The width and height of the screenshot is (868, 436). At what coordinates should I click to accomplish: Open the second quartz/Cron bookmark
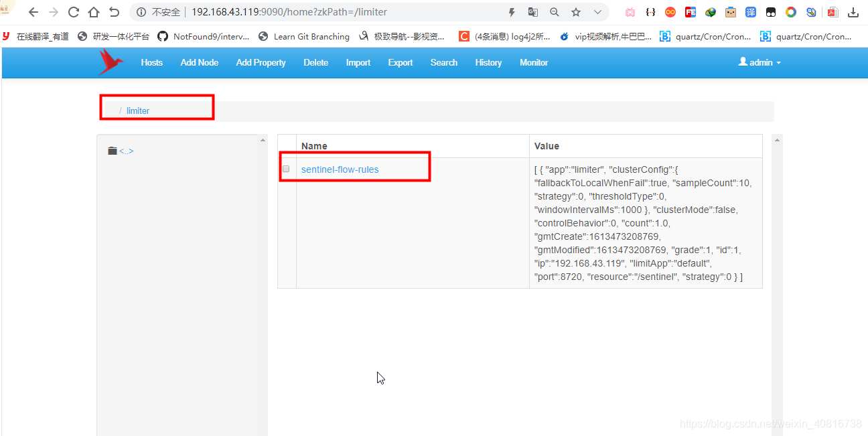coord(806,37)
